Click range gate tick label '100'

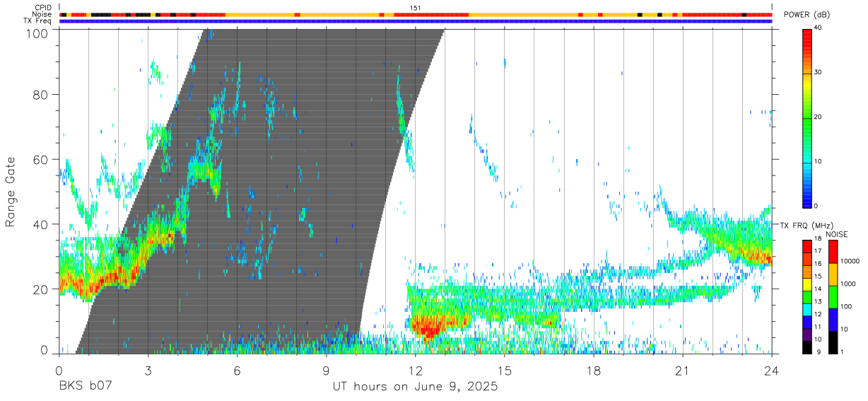pos(38,33)
